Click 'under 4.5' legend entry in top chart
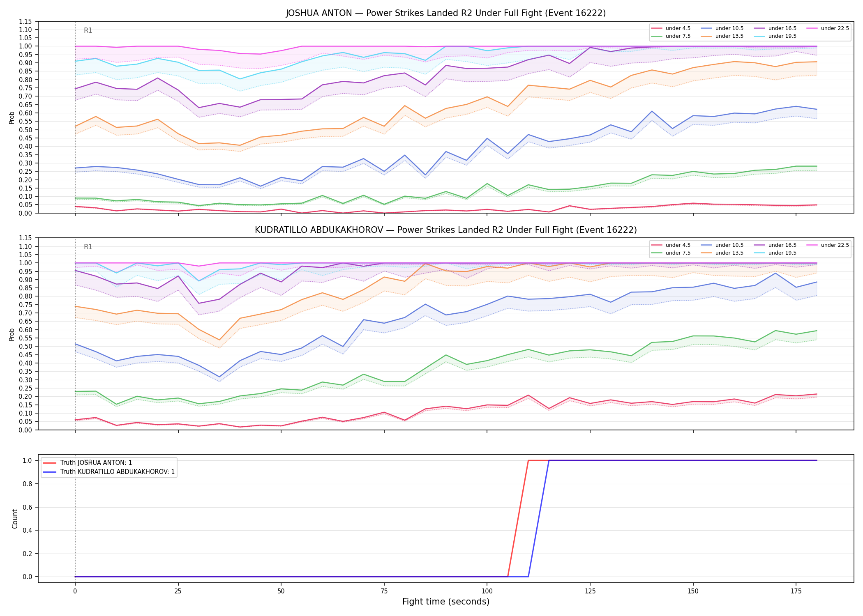Viewport: 863px width, 616px height. tap(671, 28)
